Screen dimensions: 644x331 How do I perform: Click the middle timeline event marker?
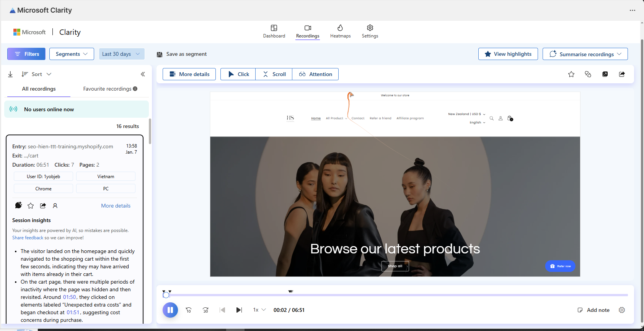tap(290, 291)
